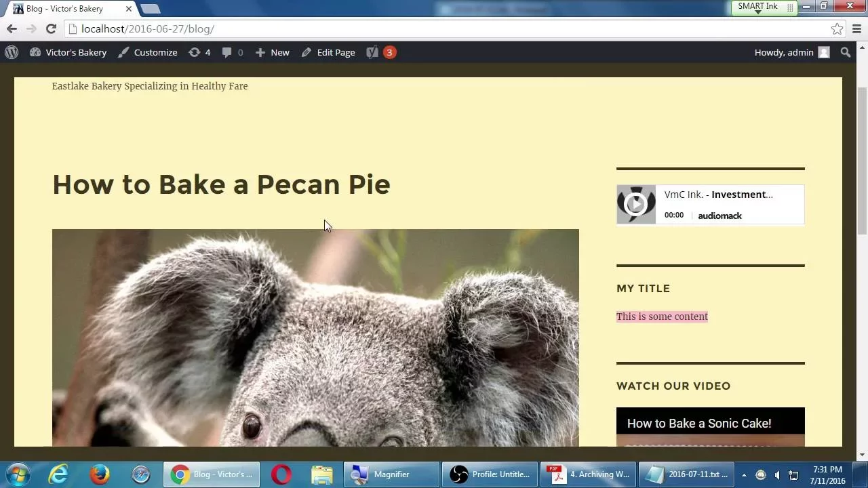Open the WordPress logo menu

[x=12, y=52]
